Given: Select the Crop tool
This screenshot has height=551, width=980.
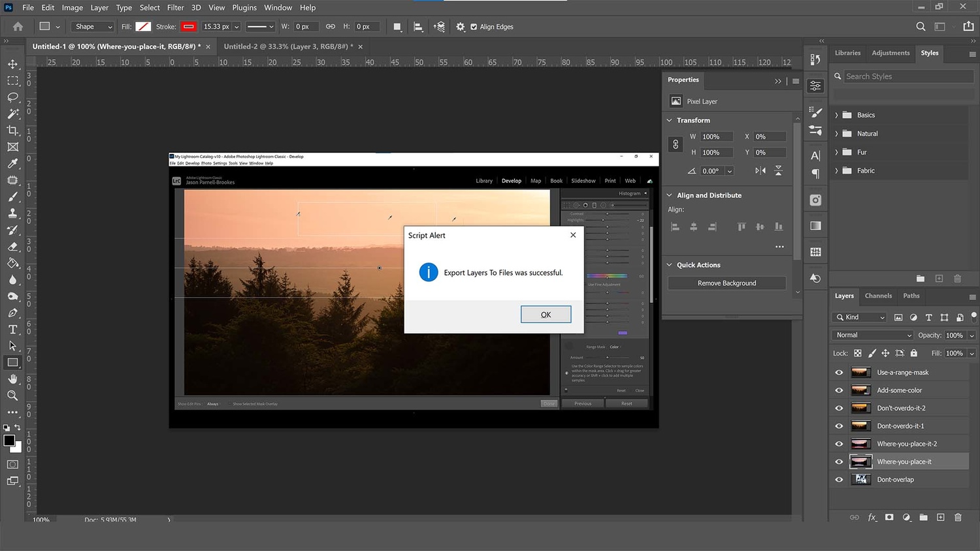Looking at the screenshot, I should tap(12, 131).
